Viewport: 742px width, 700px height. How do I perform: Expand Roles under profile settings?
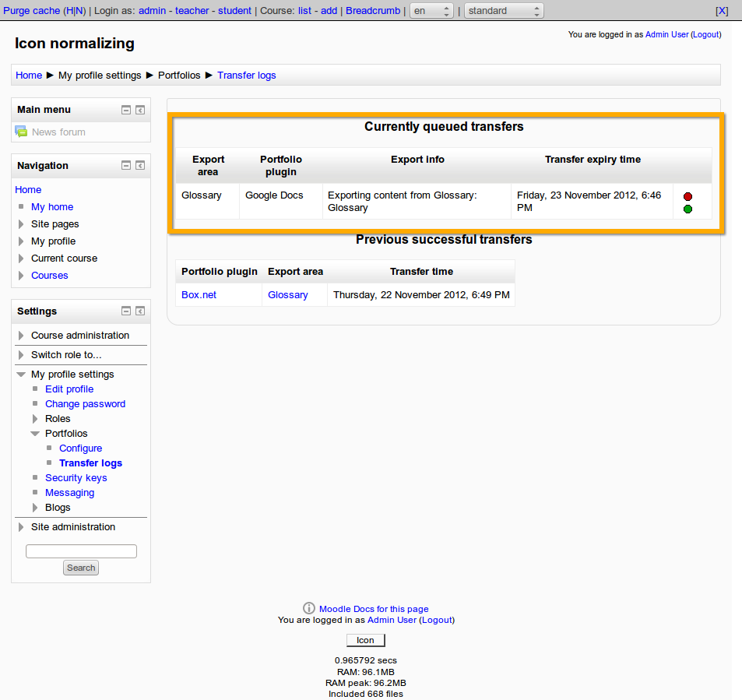[x=35, y=418]
